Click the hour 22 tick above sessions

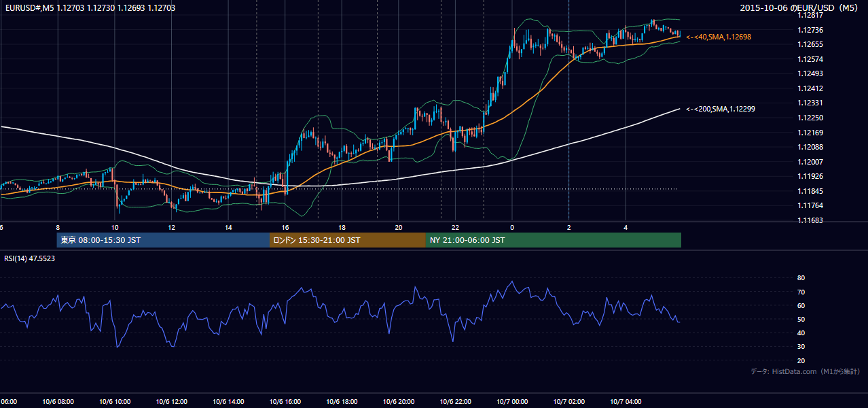(x=455, y=227)
